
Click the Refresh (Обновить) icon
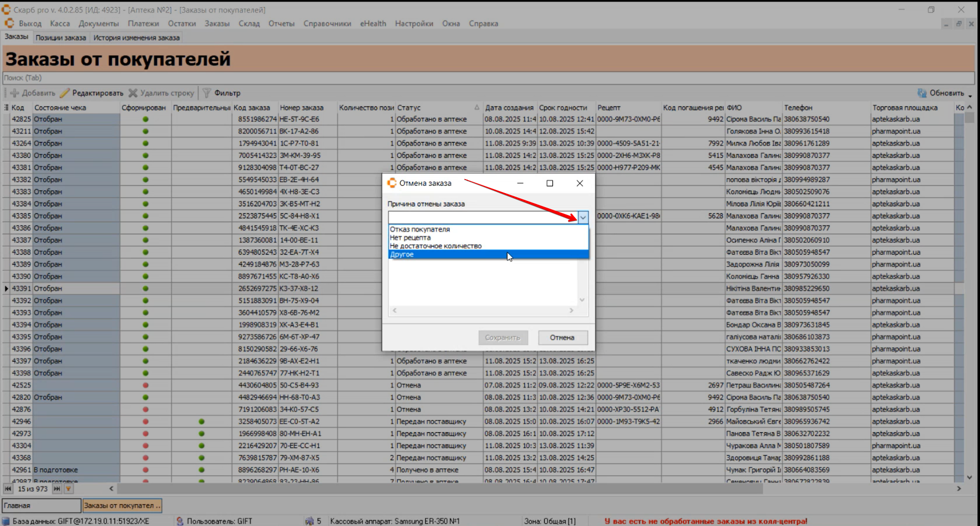[922, 93]
